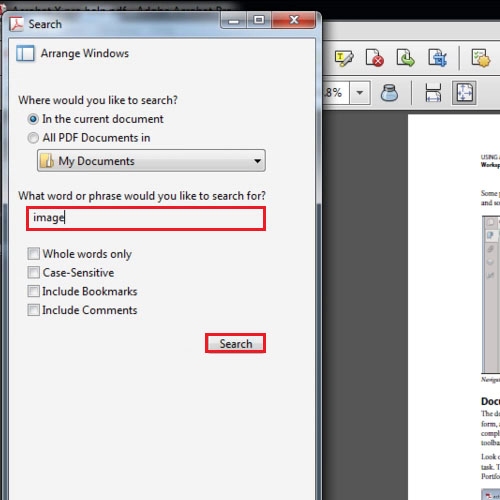Click the search phrase field containing 'image'

tap(146, 218)
